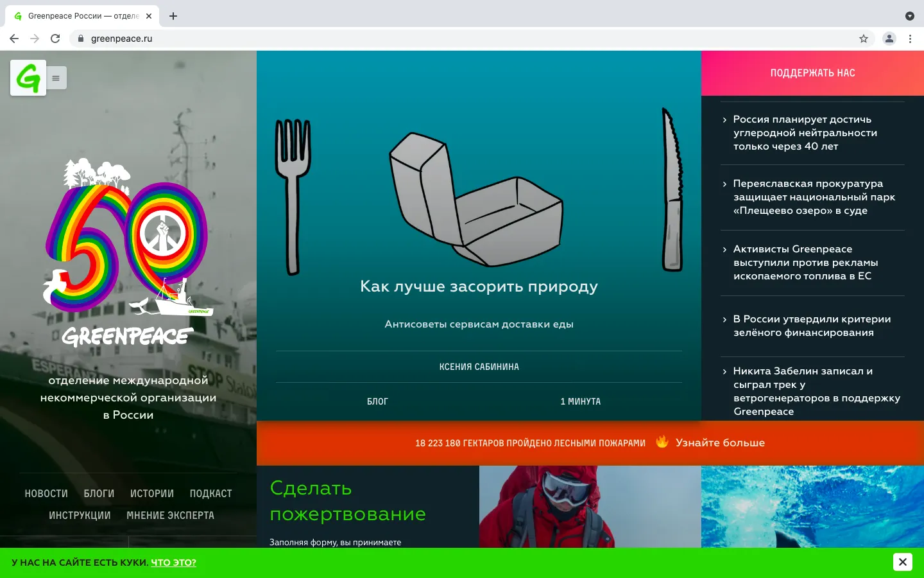924x578 pixels.
Task: Open the hamburger menu beside the logo
Action: tap(56, 78)
